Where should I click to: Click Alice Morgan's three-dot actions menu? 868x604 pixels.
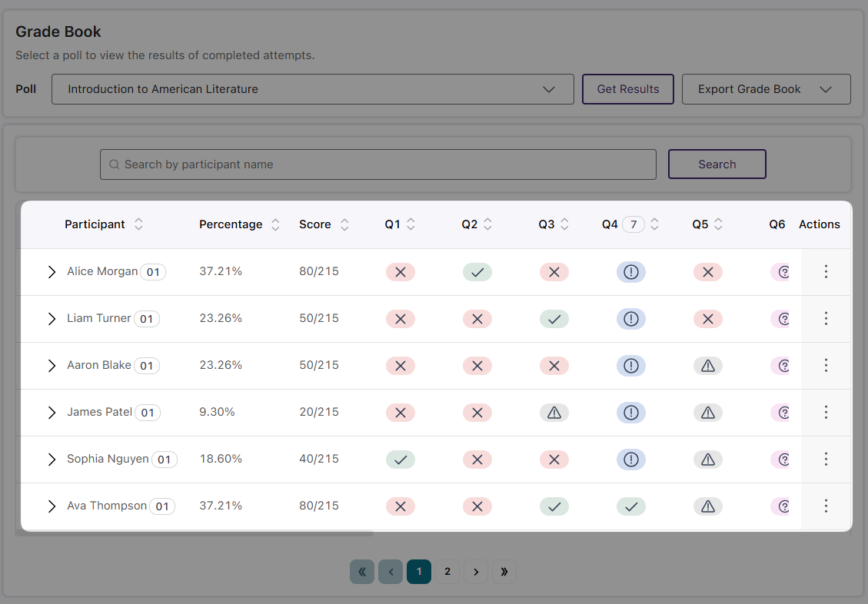(826, 272)
